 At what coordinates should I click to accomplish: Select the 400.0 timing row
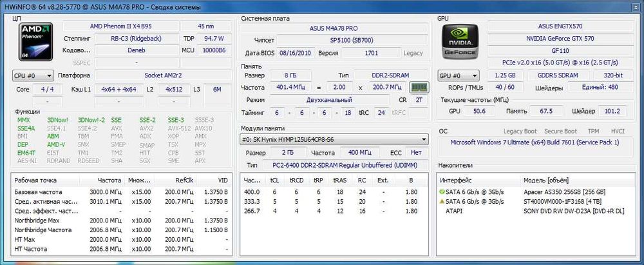tap(334, 192)
